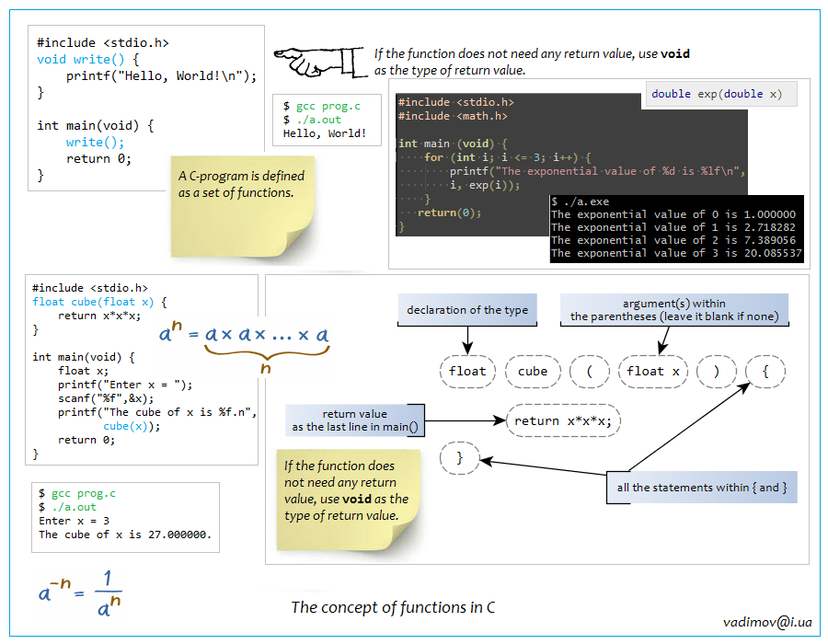Viewport: 828px width, 644px height.
Task: Click the printf("Enter x = "); line
Action: [125, 385]
